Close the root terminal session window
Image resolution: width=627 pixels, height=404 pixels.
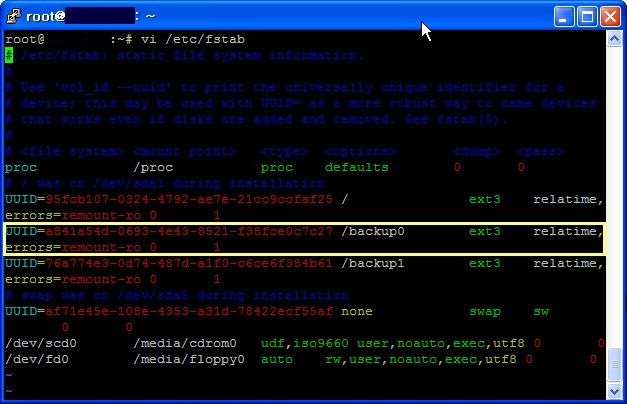[610, 17]
